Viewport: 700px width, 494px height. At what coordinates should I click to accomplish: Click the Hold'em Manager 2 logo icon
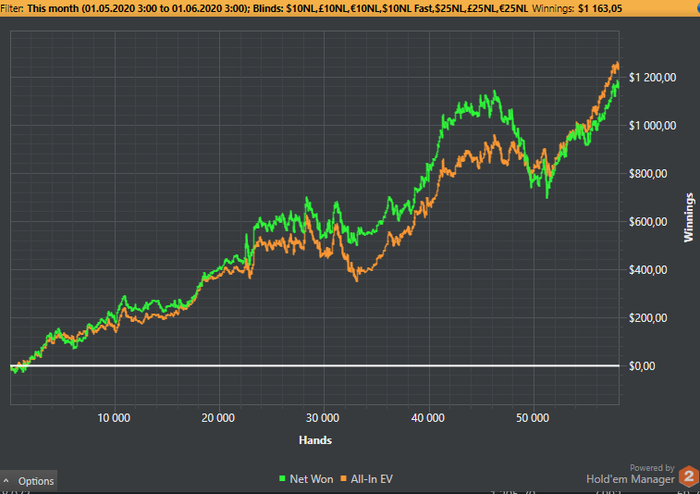689,477
